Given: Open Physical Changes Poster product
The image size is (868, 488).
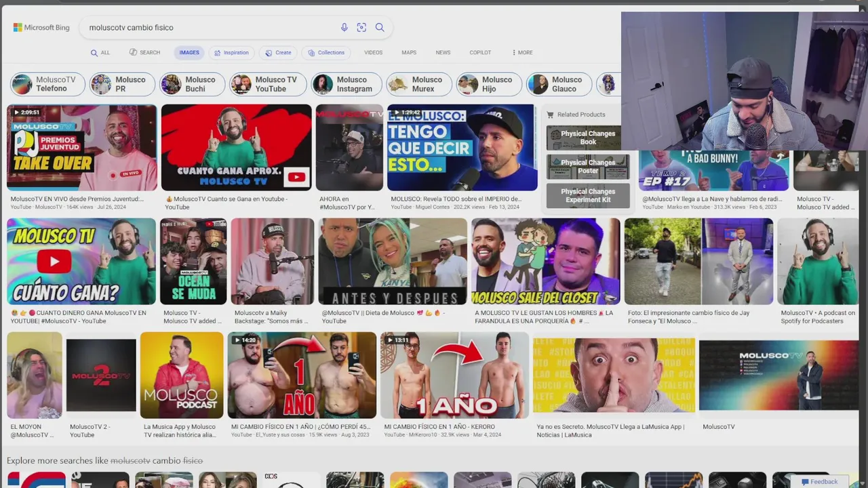Looking at the screenshot, I should click(588, 167).
